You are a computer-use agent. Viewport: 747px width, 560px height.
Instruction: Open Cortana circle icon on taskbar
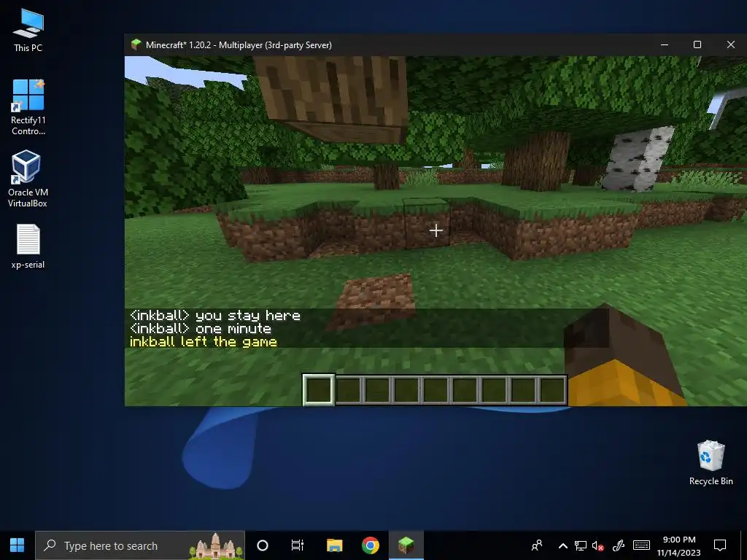tap(263, 545)
